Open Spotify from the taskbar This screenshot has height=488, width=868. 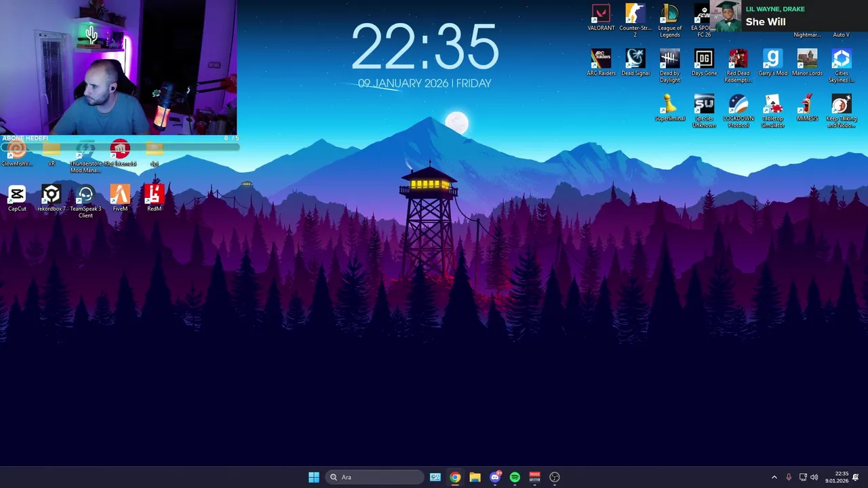[515, 477]
